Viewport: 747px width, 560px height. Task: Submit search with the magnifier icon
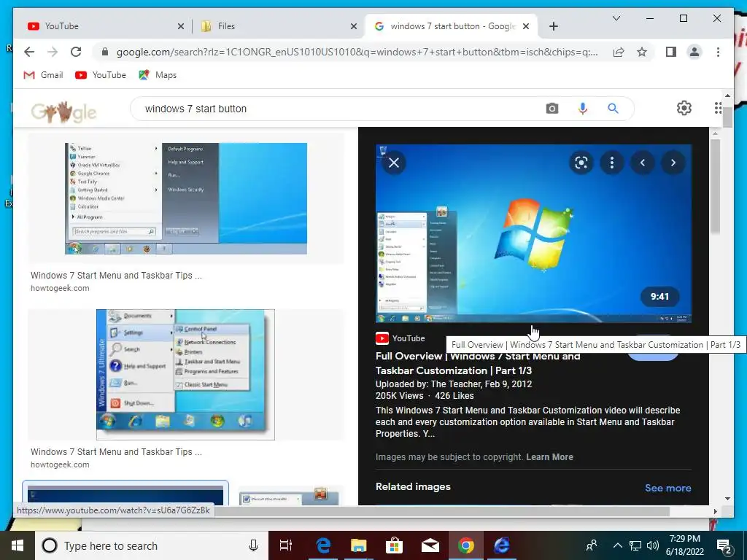pyautogui.click(x=613, y=109)
